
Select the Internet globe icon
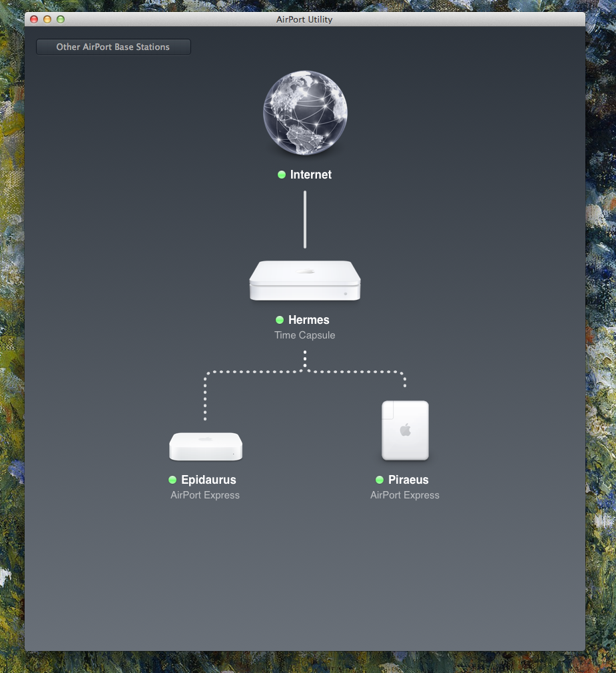tap(305, 113)
